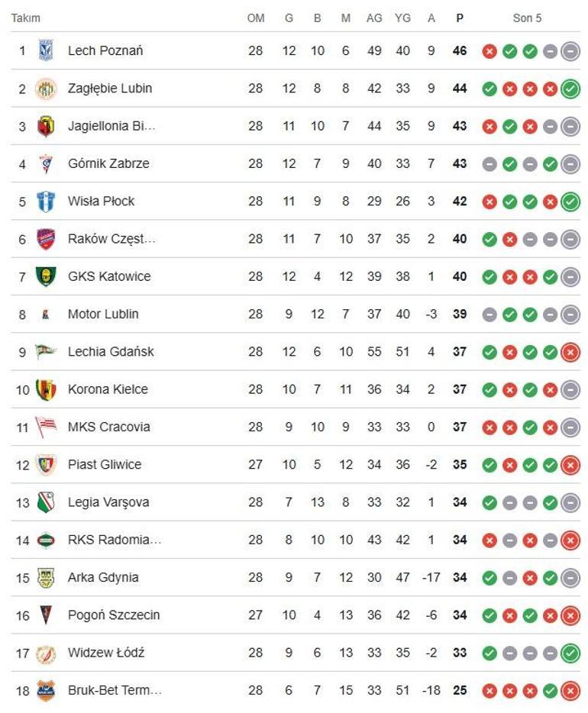This screenshot has height=713, width=588.
Task: Select the Motor Lublin team name
Action: pos(103,314)
